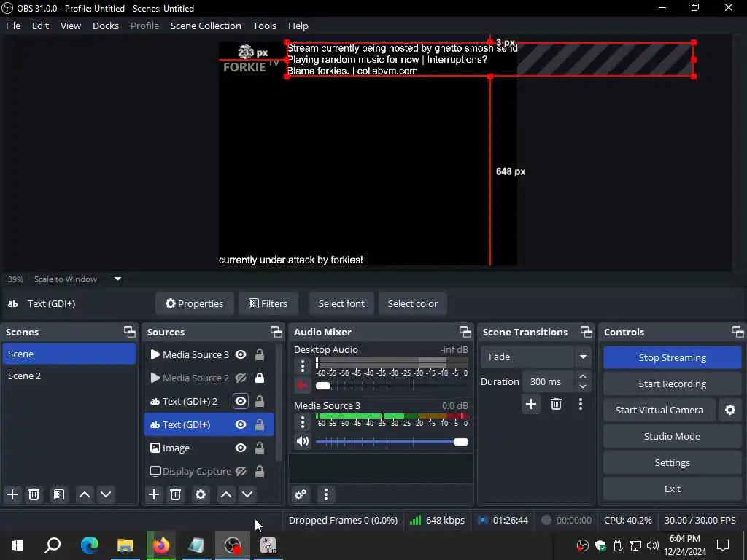
Task: Move source up arrow in Sources panel
Action: click(226, 494)
